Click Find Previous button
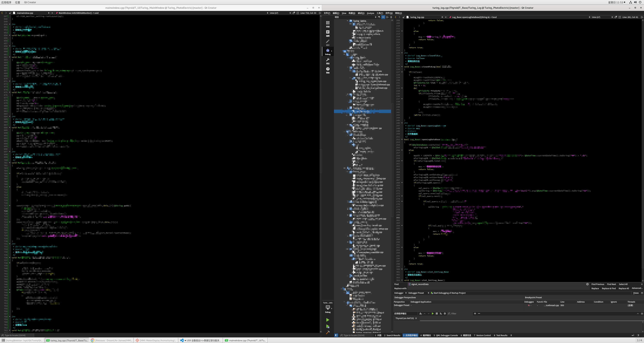 coord(598,284)
